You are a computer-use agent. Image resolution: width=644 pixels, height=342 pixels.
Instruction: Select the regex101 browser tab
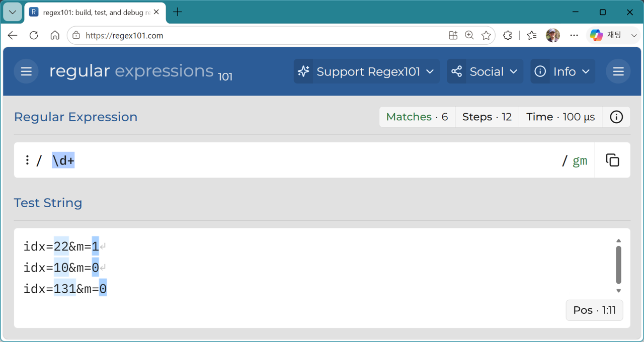95,12
